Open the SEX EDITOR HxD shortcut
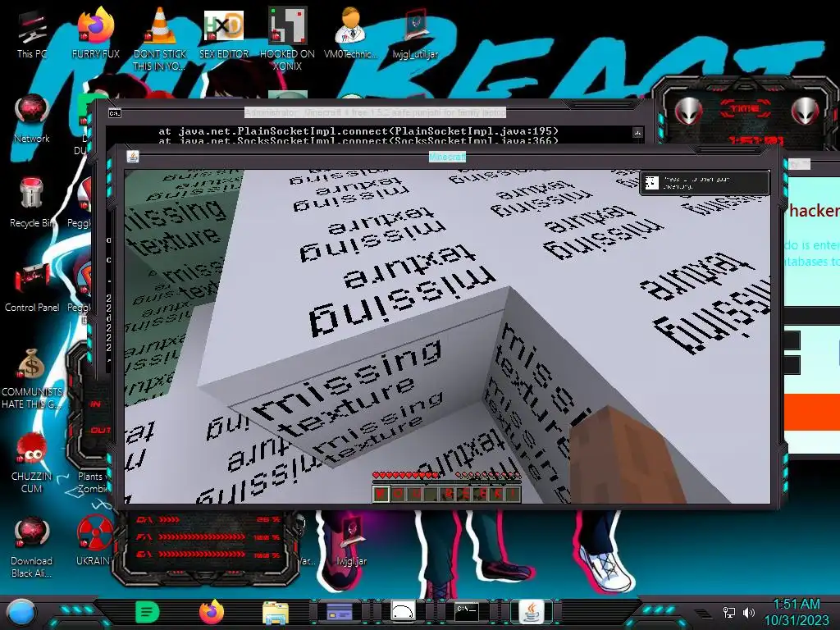This screenshot has height=630, width=840. point(223,33)
